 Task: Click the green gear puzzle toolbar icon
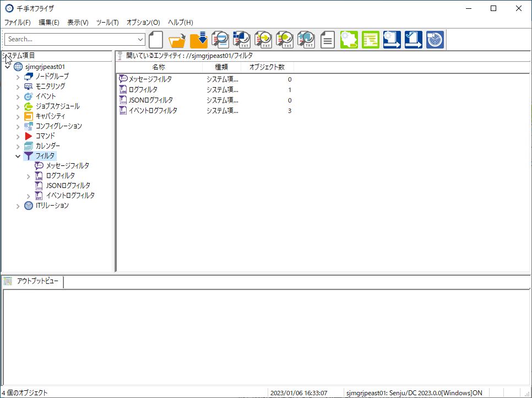349,39
